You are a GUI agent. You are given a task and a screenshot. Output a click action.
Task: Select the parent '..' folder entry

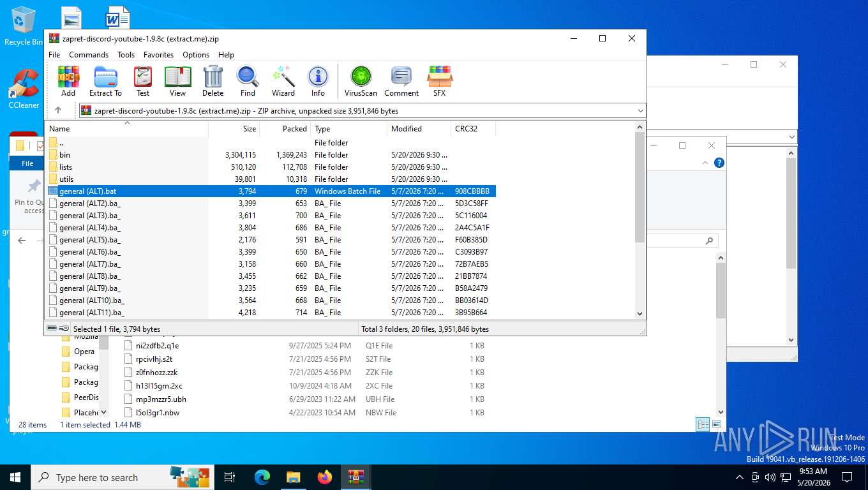pos(270,143)
